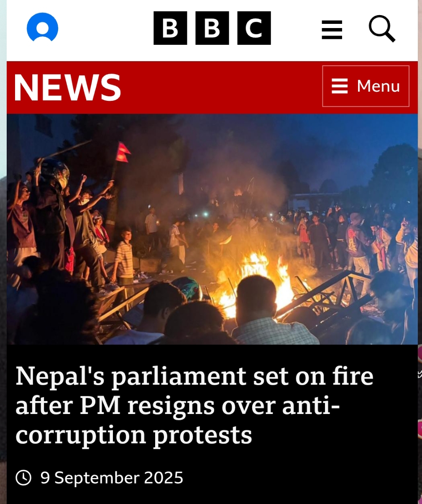Click "corruption protests" line of the headline

(x=134, y=435)
